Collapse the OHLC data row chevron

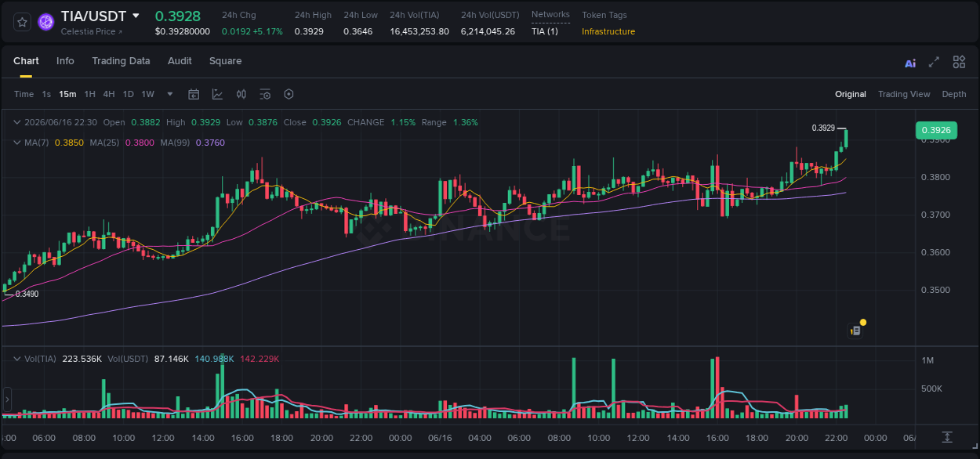click(x=17, y=122)
